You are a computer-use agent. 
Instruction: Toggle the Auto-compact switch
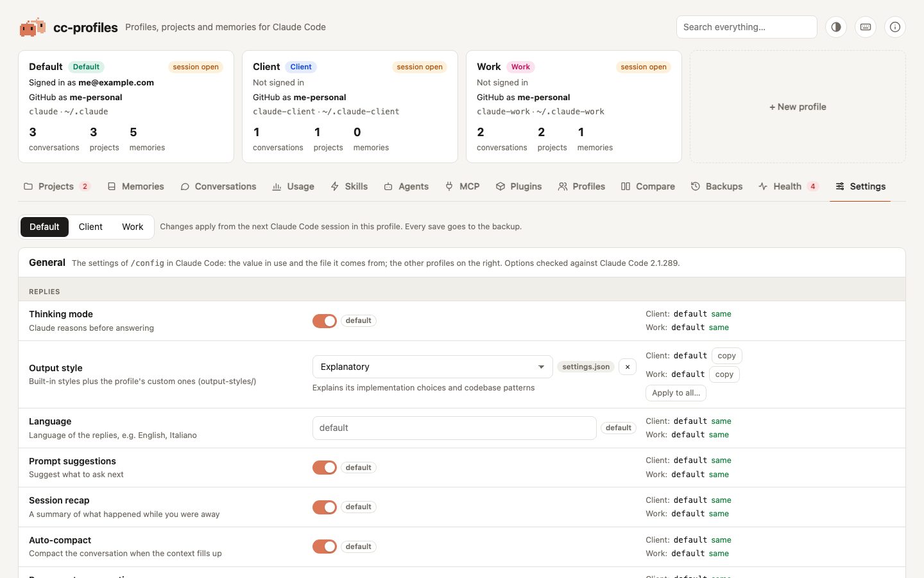[x=325, y=547]
